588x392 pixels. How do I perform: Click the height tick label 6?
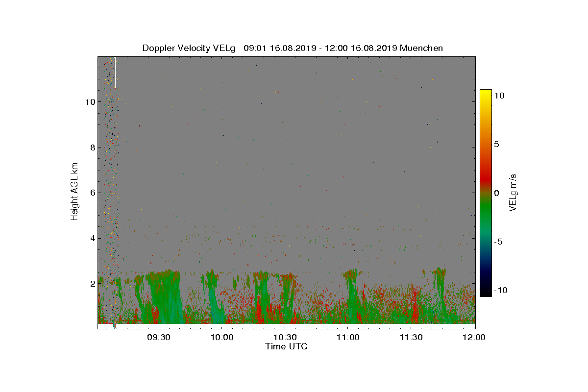pos(92,193)
